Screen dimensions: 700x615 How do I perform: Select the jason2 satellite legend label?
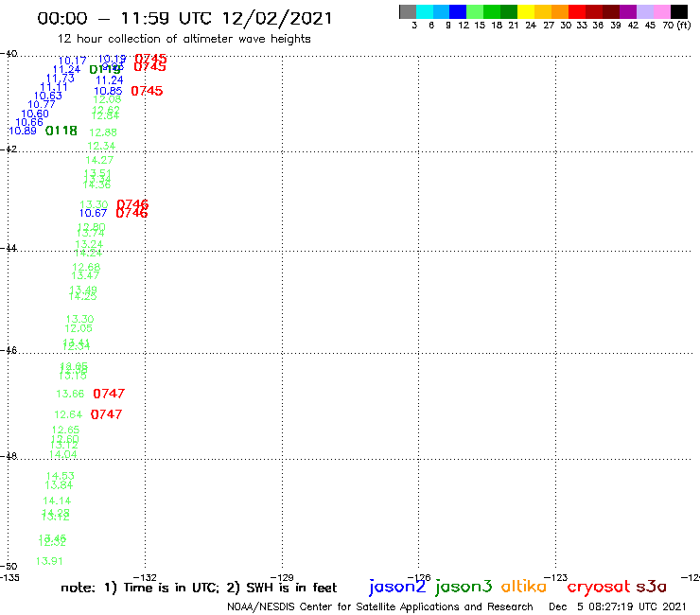pos(397,587)
